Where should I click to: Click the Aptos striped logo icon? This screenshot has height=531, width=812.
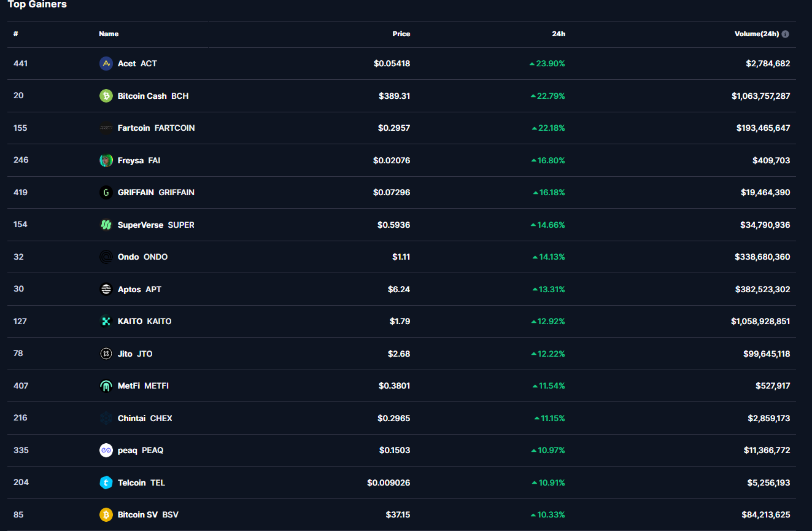pyautogui.click(x=106, y=289)
